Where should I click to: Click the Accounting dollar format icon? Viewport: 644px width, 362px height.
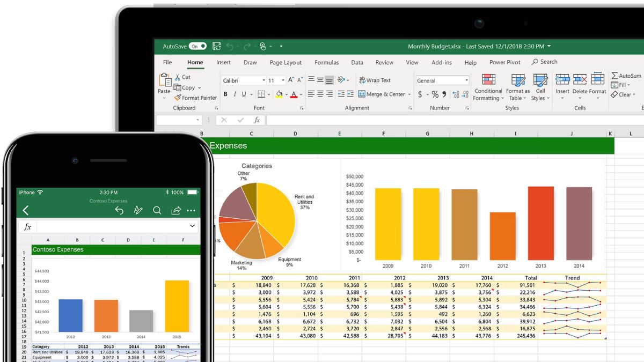click(420, 94)
